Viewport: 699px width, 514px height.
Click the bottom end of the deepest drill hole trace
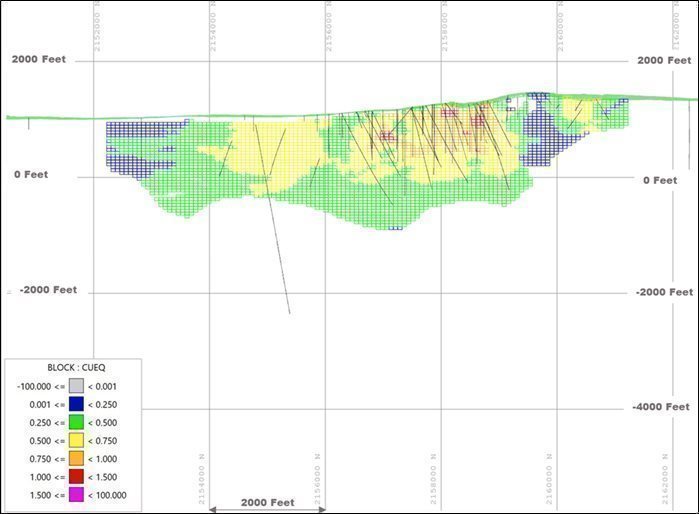pos(290,313)
